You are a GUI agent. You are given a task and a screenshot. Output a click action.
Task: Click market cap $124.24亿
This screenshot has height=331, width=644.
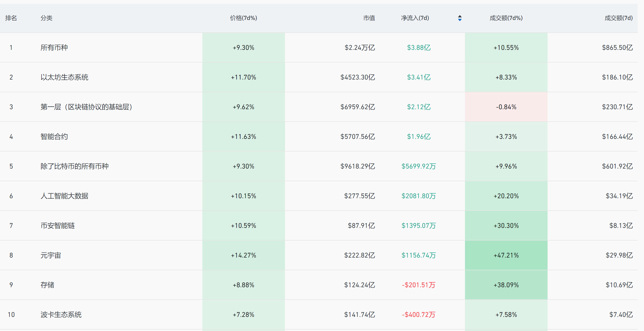[360, 285]
